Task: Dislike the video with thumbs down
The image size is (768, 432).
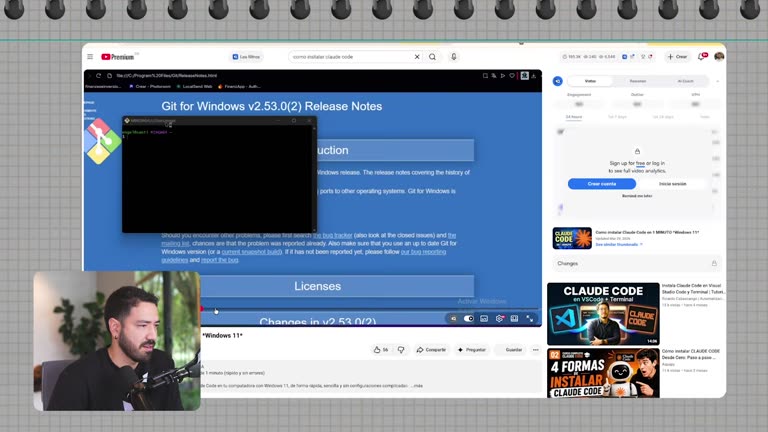Action: coord(401,350)
